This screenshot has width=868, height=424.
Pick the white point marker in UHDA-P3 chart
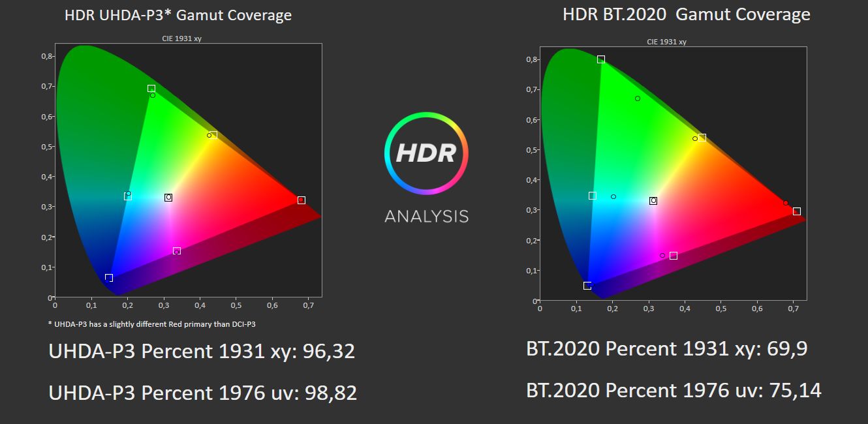(168, 198)
